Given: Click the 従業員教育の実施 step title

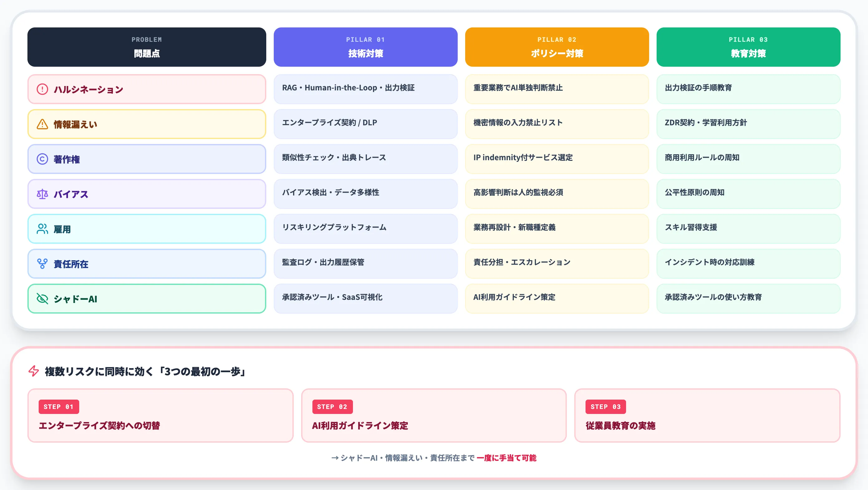Looking at the screenshot, I should (620, 426).
